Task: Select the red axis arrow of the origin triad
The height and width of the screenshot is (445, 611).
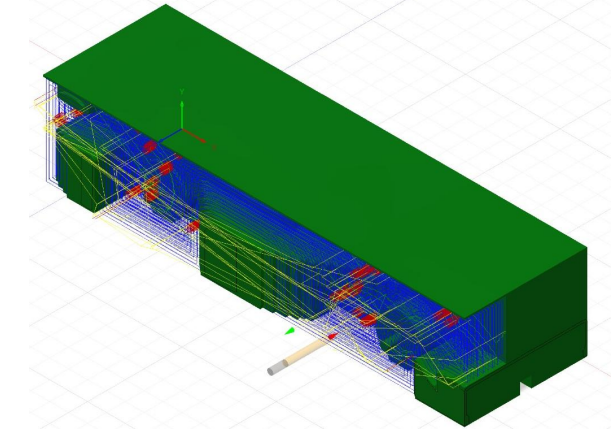Action: click(x=194, y=136)
